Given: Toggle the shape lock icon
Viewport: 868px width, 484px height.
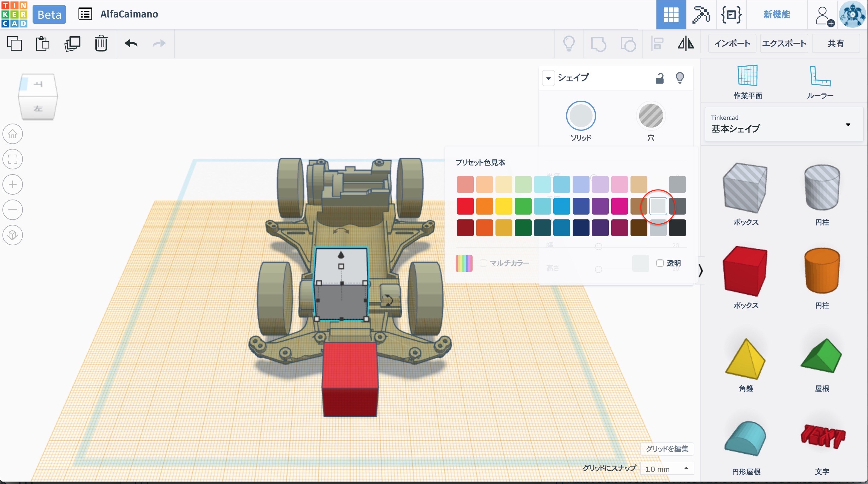Looking at the screenshot, I should 659,78.
